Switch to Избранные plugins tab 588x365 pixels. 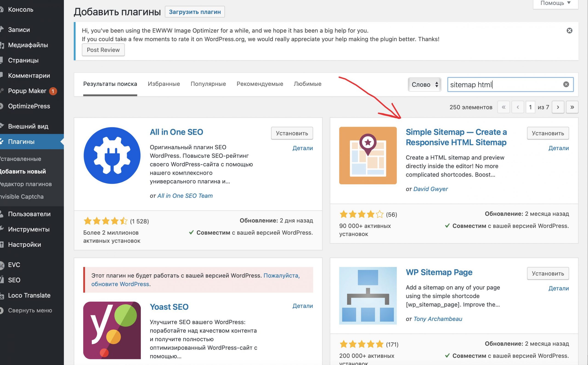164,84
